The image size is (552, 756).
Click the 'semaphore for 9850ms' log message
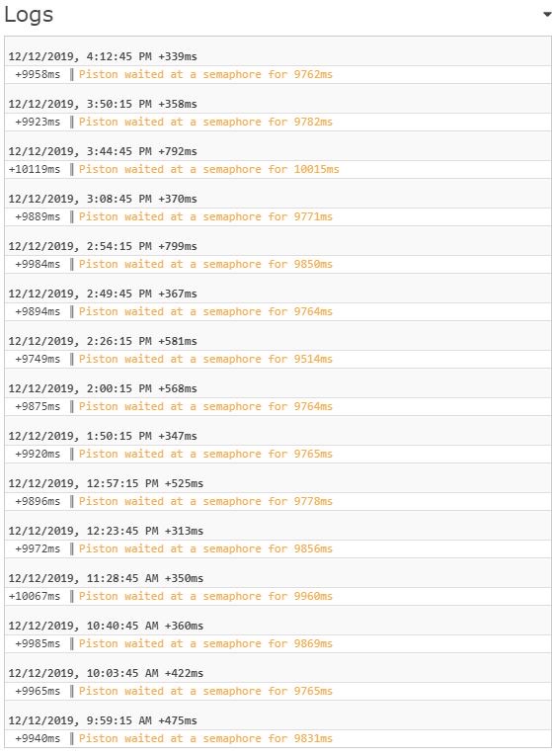pos(205,264)
